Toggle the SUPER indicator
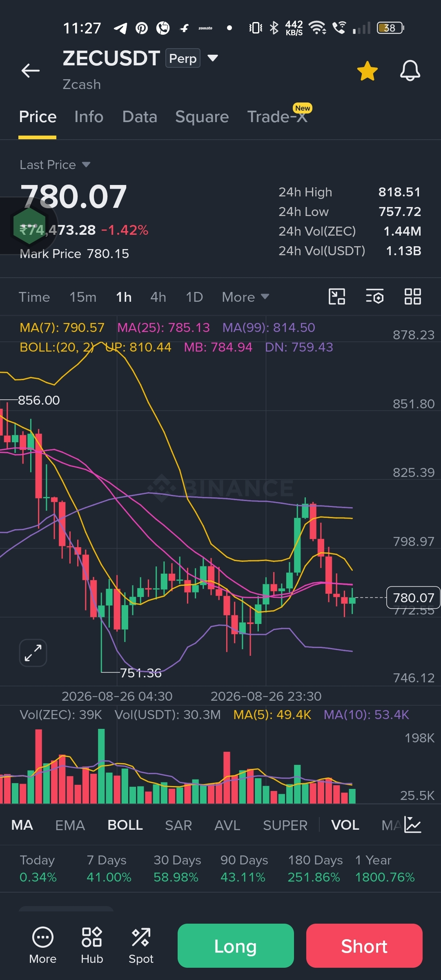Image resolution: width=441 pixels, height=980 pixels. point(285,825)
